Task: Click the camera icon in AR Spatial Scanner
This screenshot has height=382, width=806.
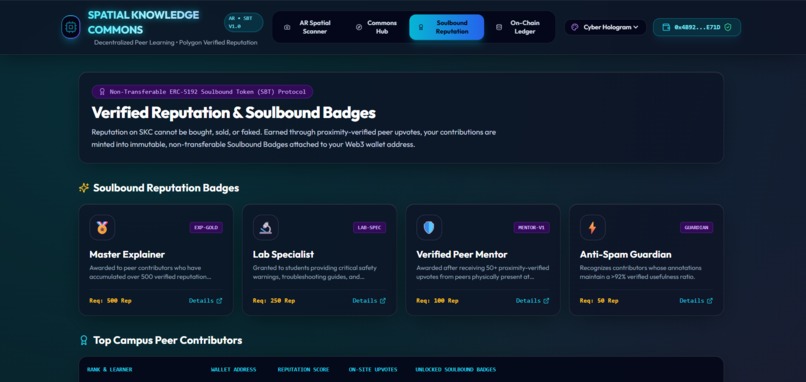Action: point(287,27)
